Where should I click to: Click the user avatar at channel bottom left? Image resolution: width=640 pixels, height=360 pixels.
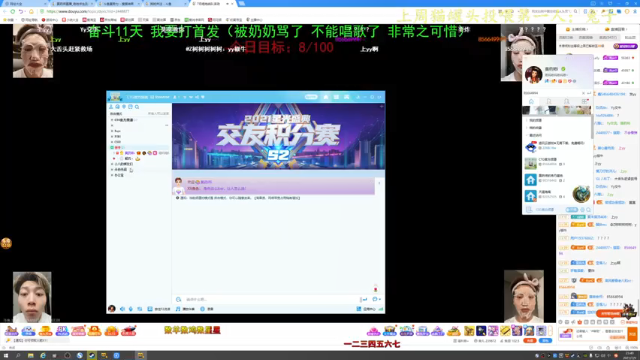coord(112,309)
